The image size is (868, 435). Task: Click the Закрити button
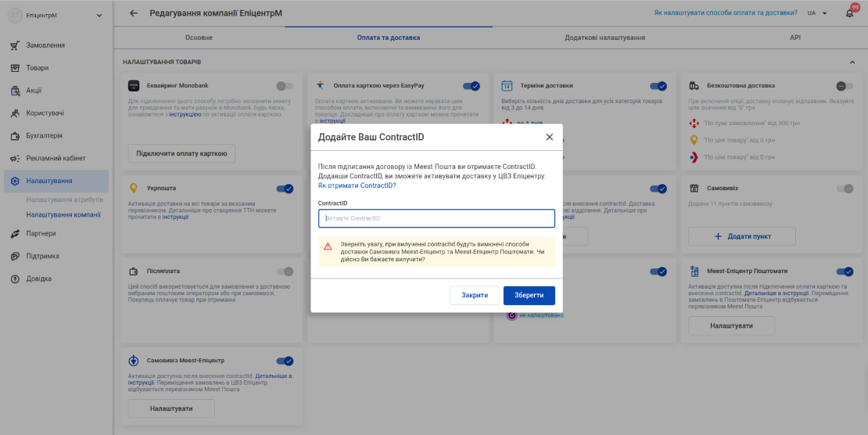click(475, 296)
